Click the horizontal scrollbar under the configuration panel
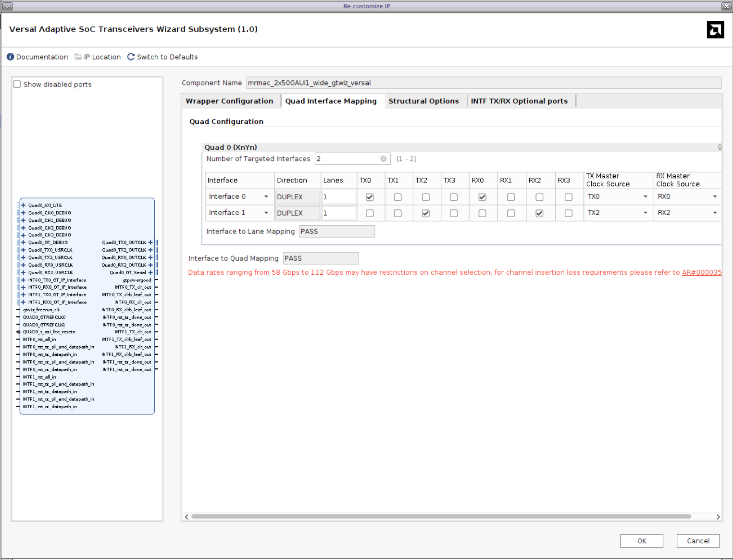 pyautogui.click(x=441, y=517)
